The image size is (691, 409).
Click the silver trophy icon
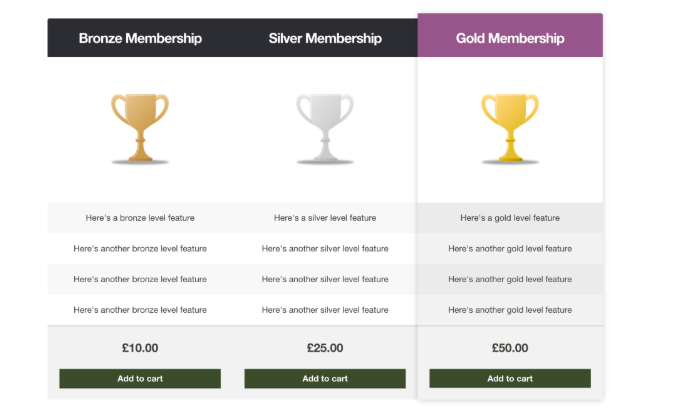[325, 127]
